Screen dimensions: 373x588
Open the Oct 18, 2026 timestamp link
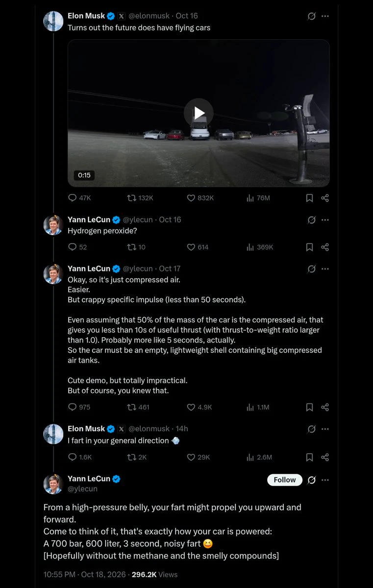point(86,574)
